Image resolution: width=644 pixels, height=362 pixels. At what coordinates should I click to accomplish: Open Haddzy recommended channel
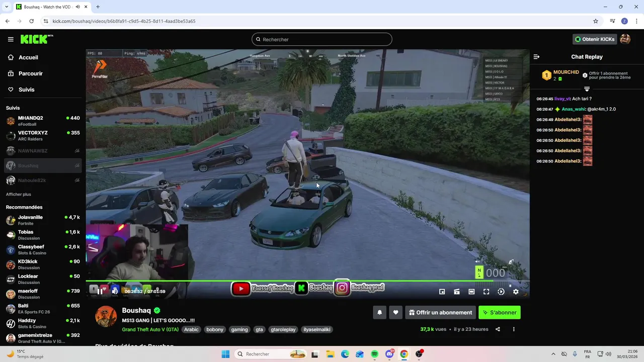43,323
